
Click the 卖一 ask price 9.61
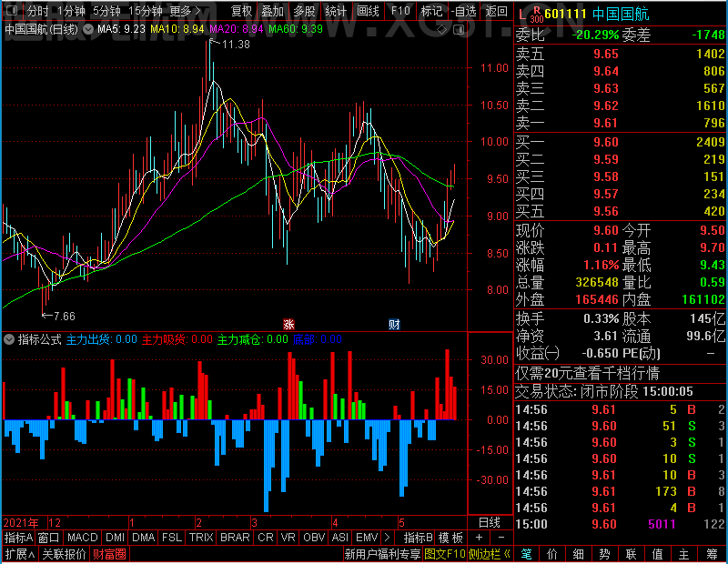click(x=606, y=123)
